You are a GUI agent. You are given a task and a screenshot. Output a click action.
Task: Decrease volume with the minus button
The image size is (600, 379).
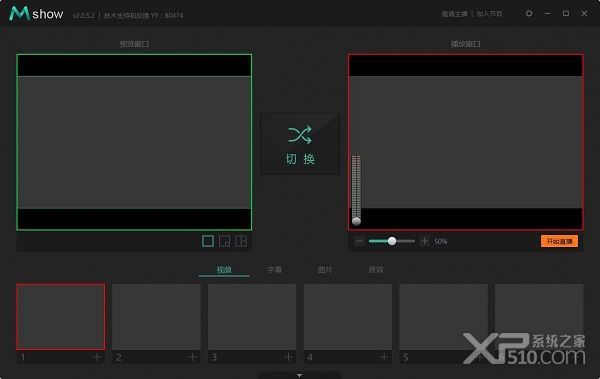[x=359, y=242]
